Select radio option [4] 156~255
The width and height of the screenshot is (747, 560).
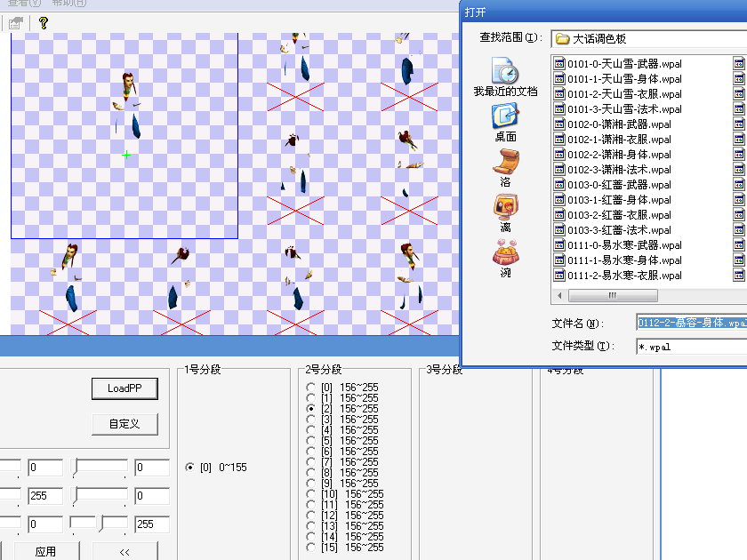pos(310,430)
